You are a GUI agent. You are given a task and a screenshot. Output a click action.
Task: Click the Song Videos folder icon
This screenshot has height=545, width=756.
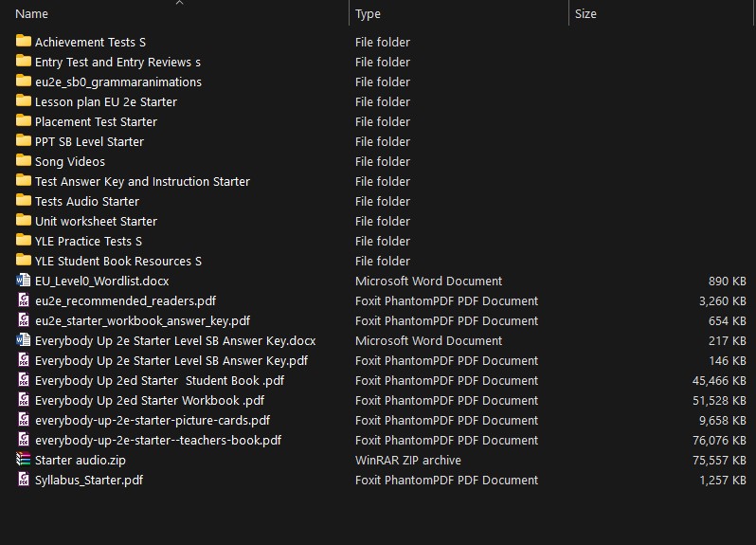coord(24,161)
